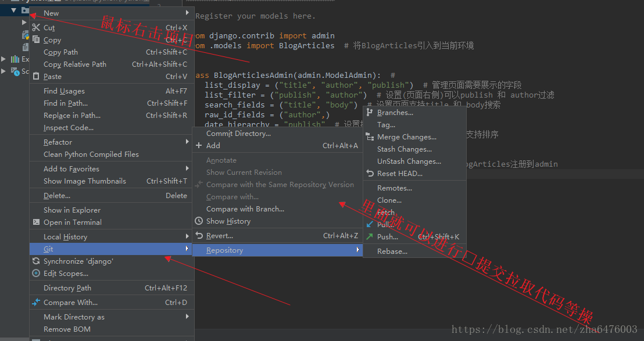
Task: Expand the Add to Favorites submenu arrow
Action: point(187,168)
